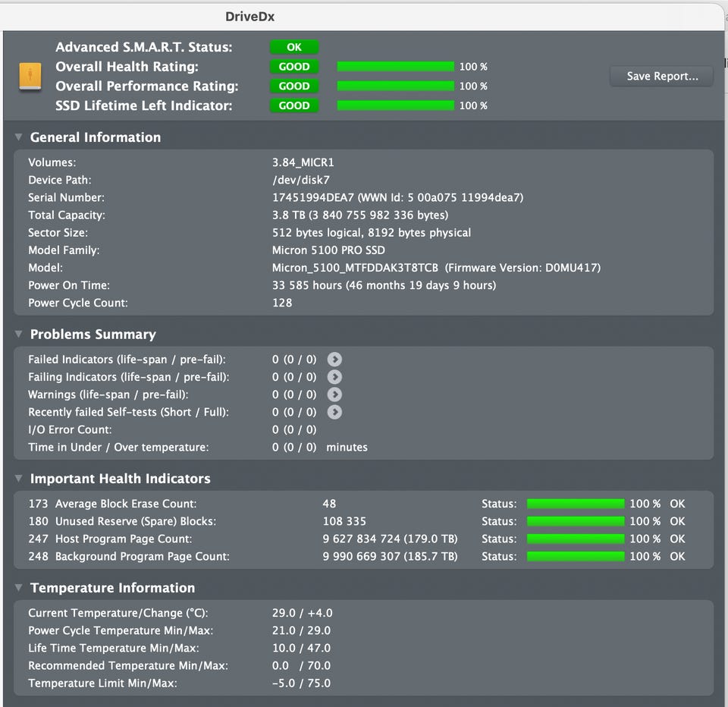The height and width of the screenshot is (707, 728).
Task: Open details arrow for Failed Indicators
Action: tap(334, 359)
